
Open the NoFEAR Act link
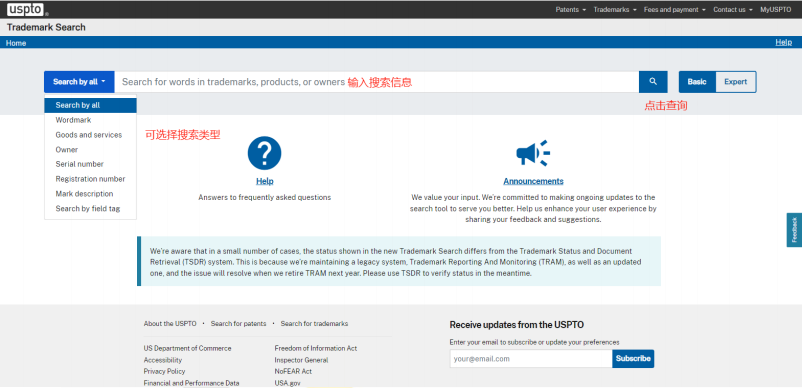(x=293, y=371)
